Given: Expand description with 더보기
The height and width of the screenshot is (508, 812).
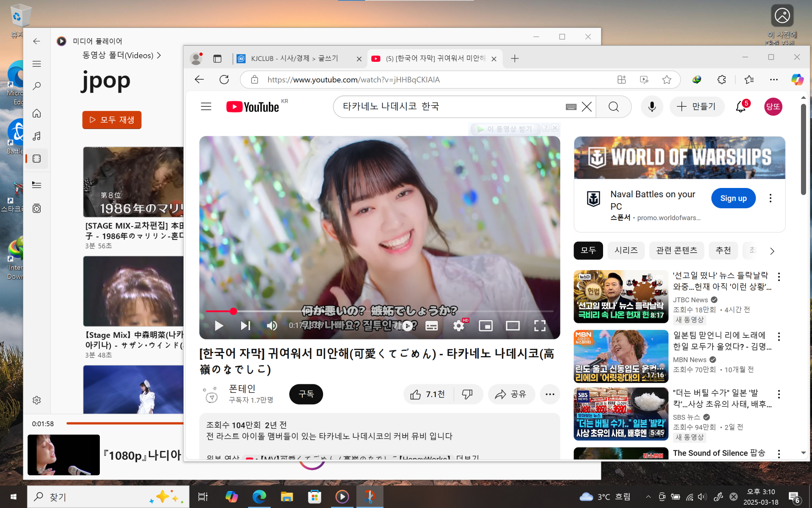Looking at the screenshot, I should click(467, 457).
